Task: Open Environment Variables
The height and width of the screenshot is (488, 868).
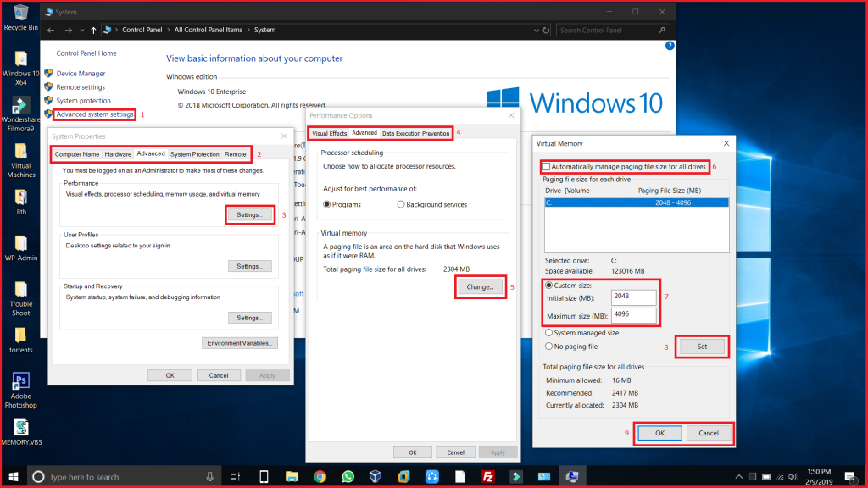Action: point(240,343)
